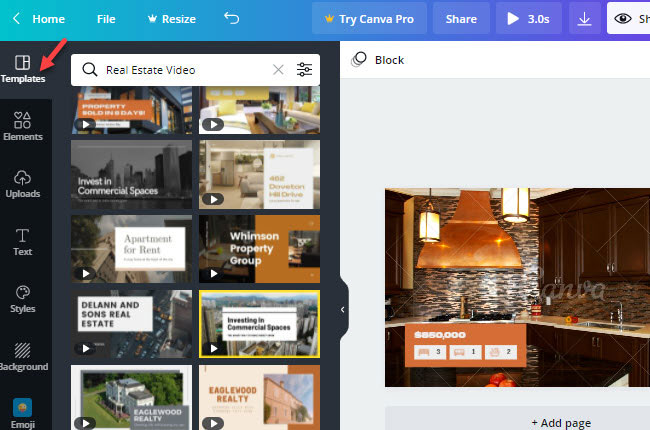Select the $850,000 price text on canvas
This screenshot has height=430, width=650.
point(440,335)
